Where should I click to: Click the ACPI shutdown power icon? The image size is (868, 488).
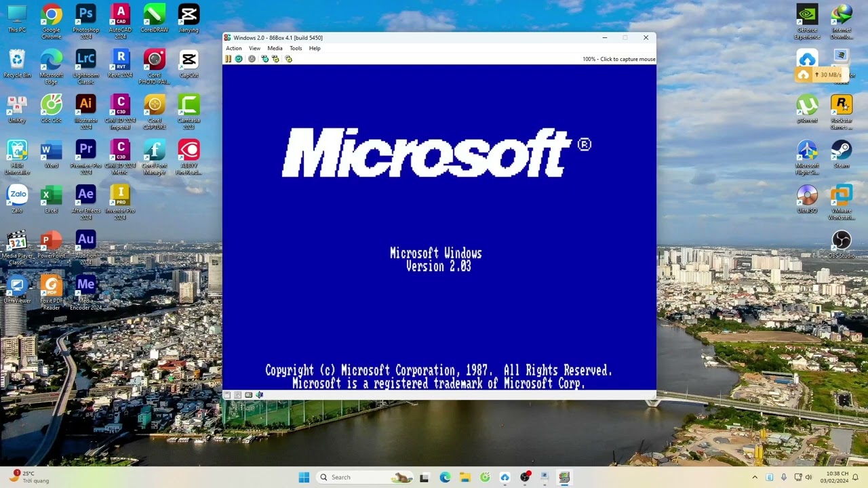coord(252,59)
